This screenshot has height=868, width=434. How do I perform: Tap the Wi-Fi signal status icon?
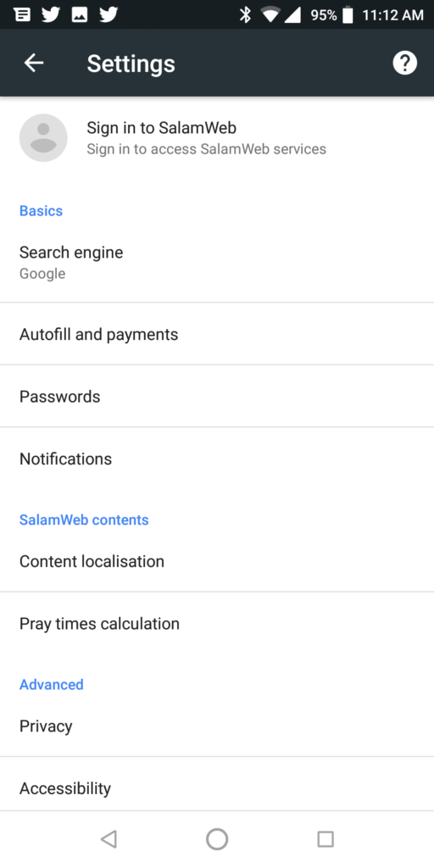pos(270,14)
